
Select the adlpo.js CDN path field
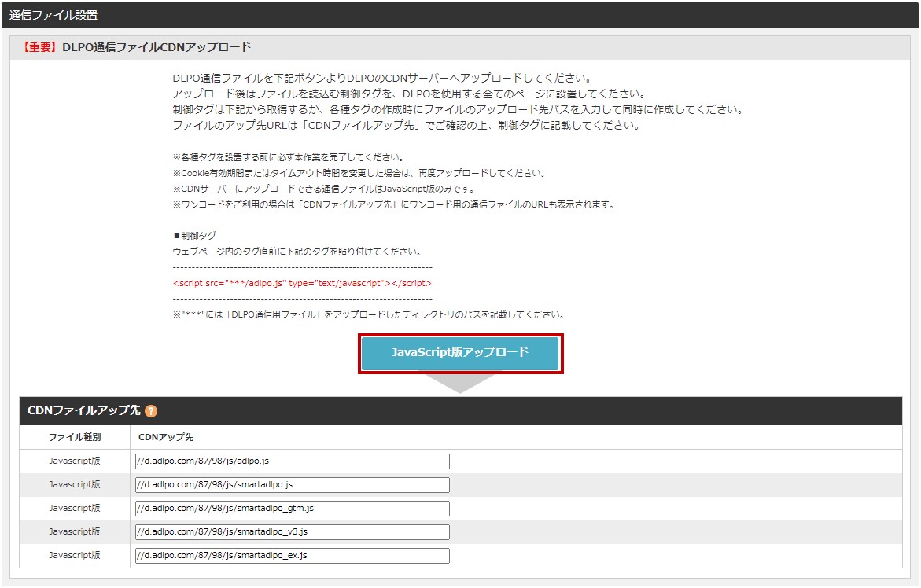coord(292,461)
